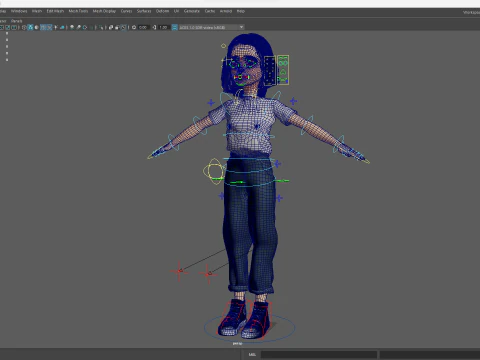
Task: Toggle the View Transform color management icon
Action: pyautogui.click(x=174, y=27)
